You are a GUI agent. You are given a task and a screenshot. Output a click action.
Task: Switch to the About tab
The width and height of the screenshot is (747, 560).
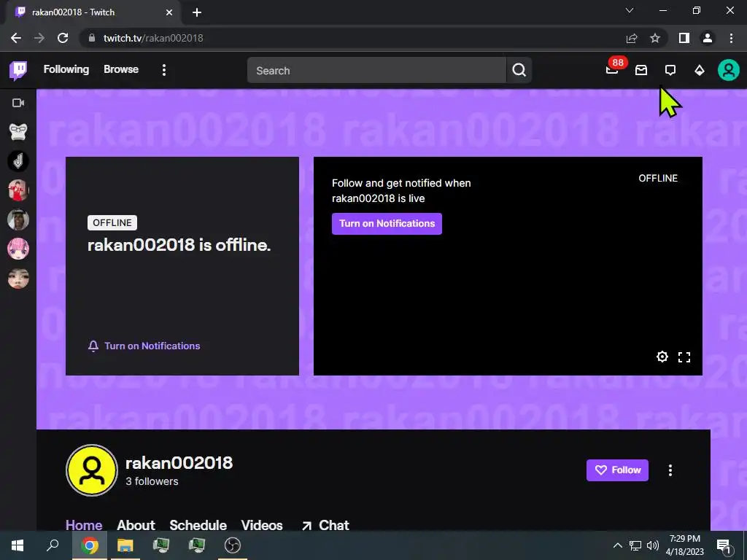coord(136,525)
